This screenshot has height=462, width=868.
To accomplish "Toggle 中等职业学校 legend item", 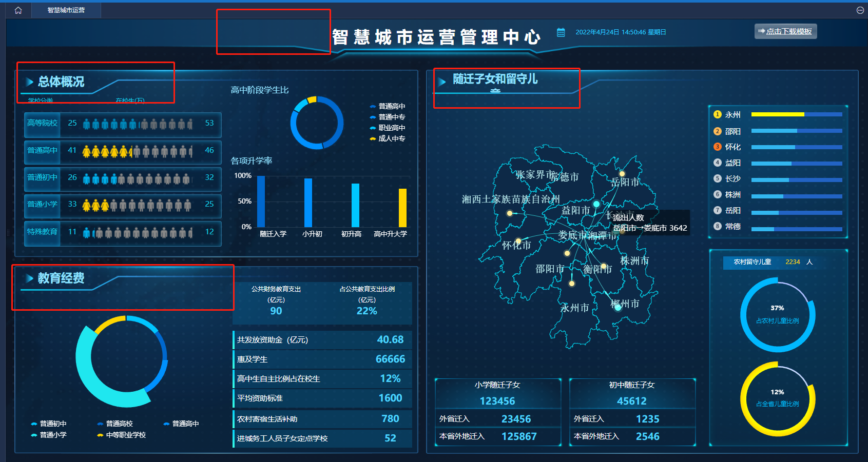I will 122,435.
